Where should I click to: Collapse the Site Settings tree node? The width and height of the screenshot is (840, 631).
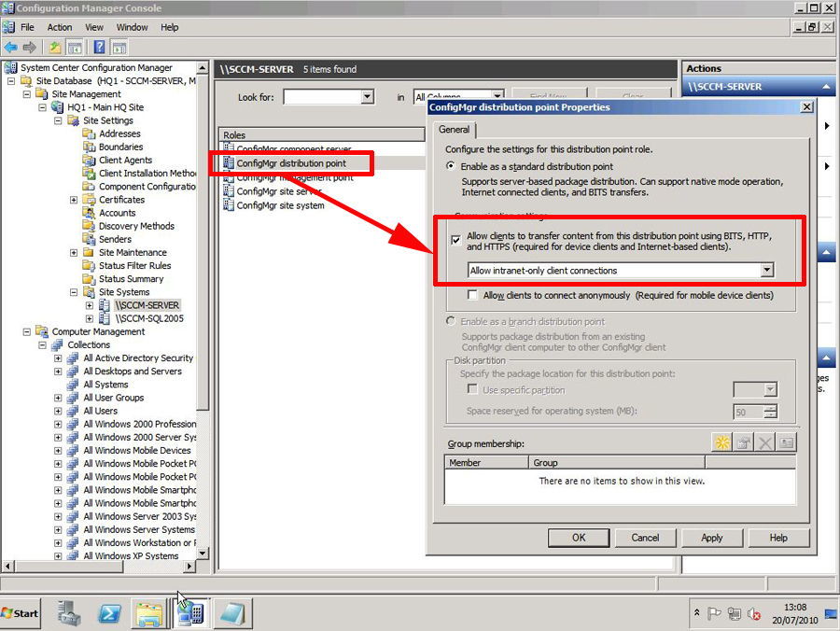pos(58,120)
